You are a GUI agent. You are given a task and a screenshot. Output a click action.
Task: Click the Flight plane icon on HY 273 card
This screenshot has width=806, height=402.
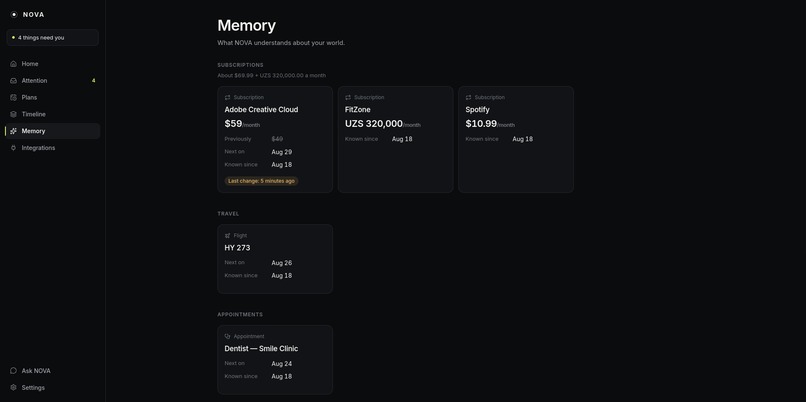click(228, 235)
